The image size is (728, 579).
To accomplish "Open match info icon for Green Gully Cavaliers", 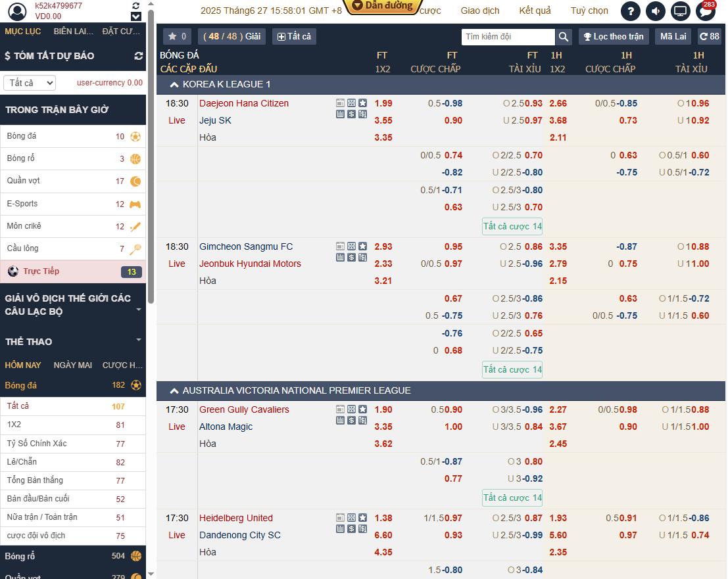I will coord(340,409).
